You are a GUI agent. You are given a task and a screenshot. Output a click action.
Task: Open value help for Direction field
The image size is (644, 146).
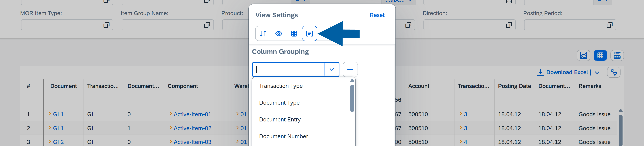pos(509,25)
